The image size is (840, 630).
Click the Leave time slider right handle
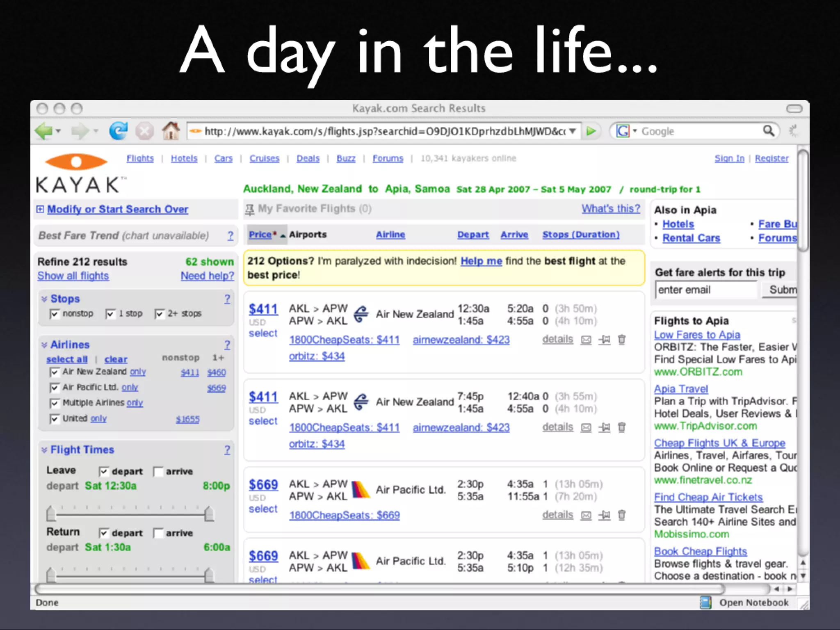[x=209, y=514]
